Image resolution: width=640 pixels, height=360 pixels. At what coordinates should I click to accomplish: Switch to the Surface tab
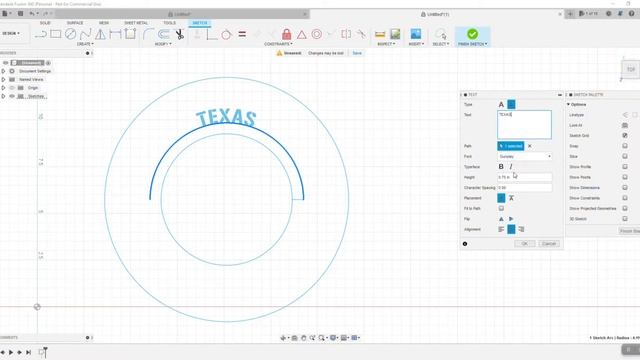[75, 23]
